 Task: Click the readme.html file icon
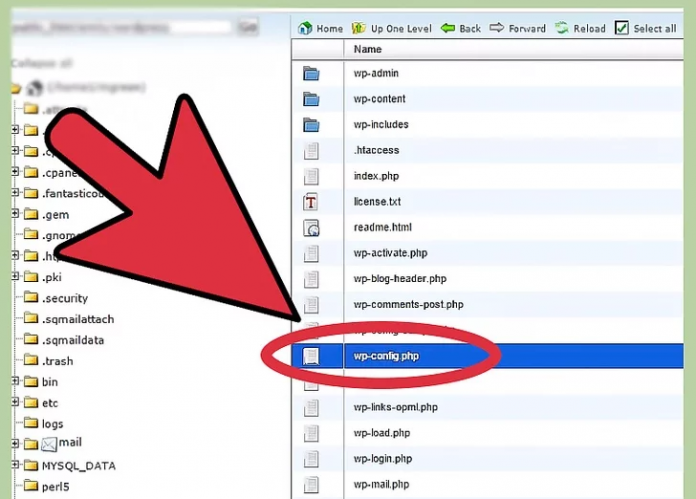[311, 228]
